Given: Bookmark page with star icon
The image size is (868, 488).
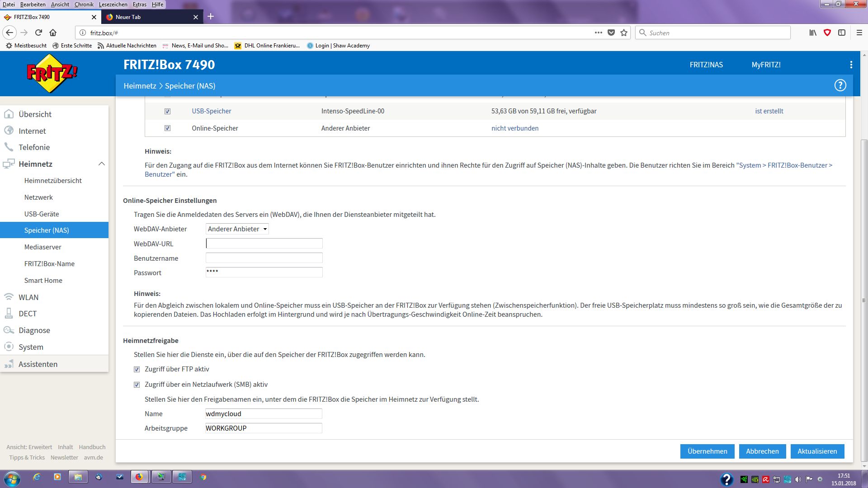Looking at the screenshot, I should tap(624, 33).
